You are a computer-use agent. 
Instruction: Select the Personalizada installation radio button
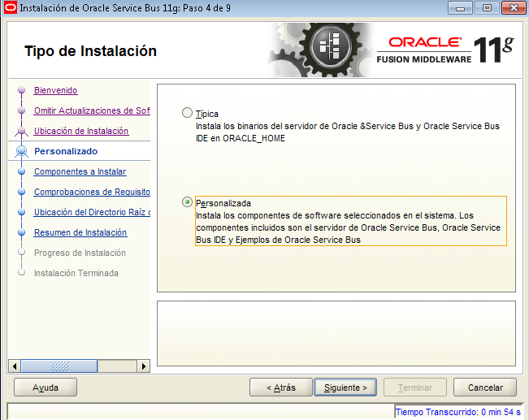(x=187, y=202)
